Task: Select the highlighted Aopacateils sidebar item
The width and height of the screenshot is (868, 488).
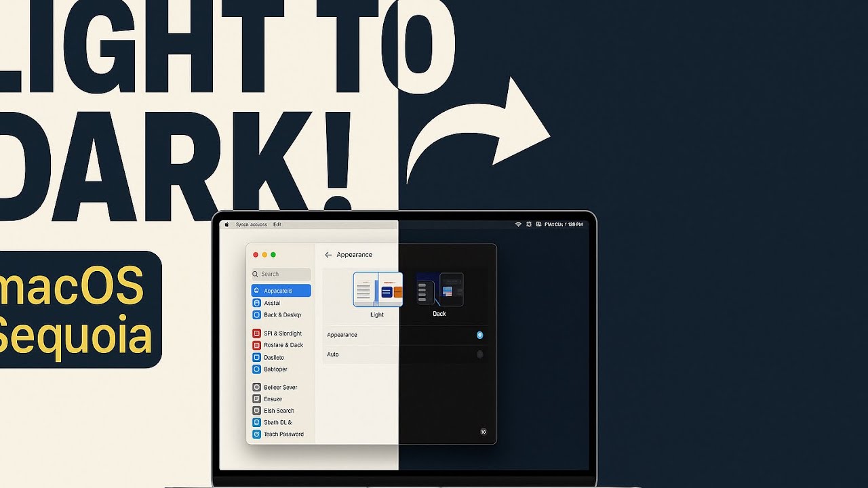Action: click(x=281, y=291)
